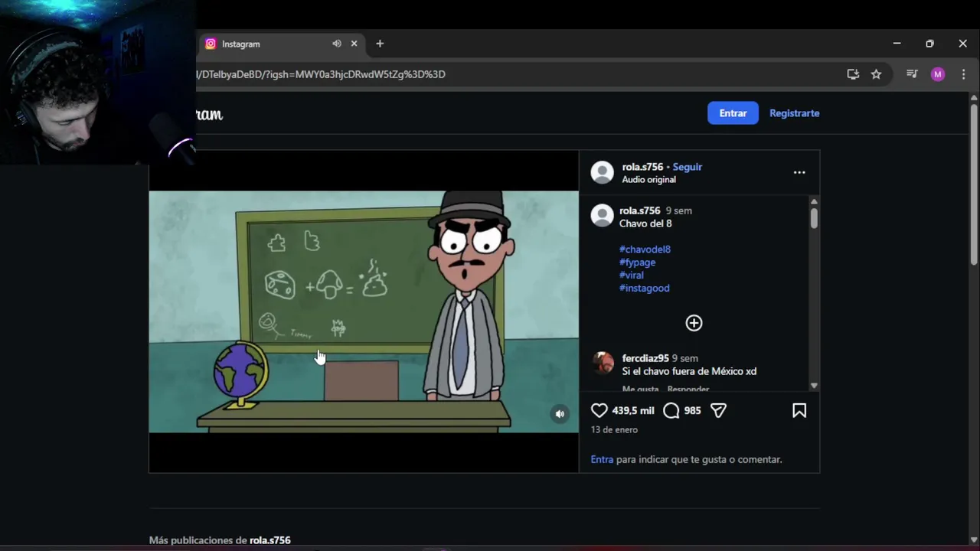Open a new browser tab
The height and width of the screenshot is (551, 980).
pos(380,44)
